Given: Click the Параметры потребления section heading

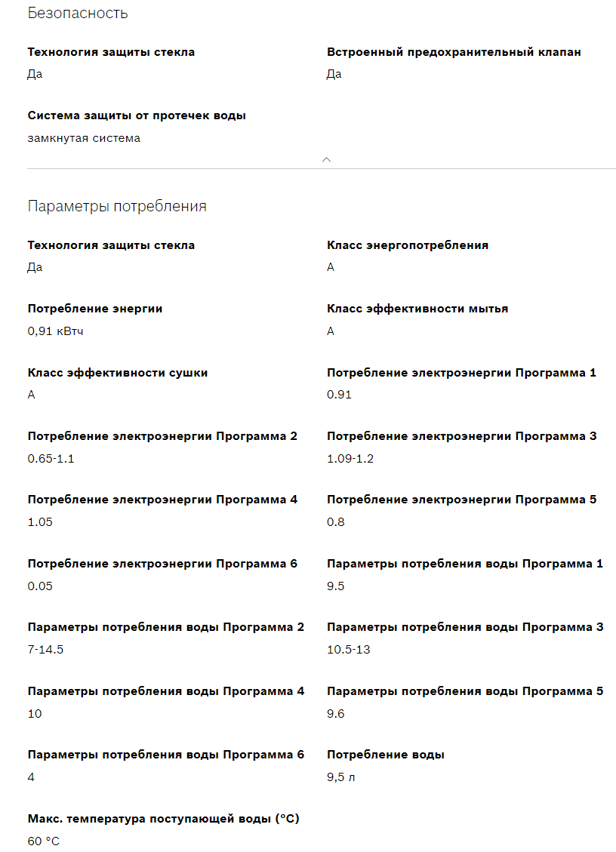Looking at the screenshot, I should [x=117, y=206].
